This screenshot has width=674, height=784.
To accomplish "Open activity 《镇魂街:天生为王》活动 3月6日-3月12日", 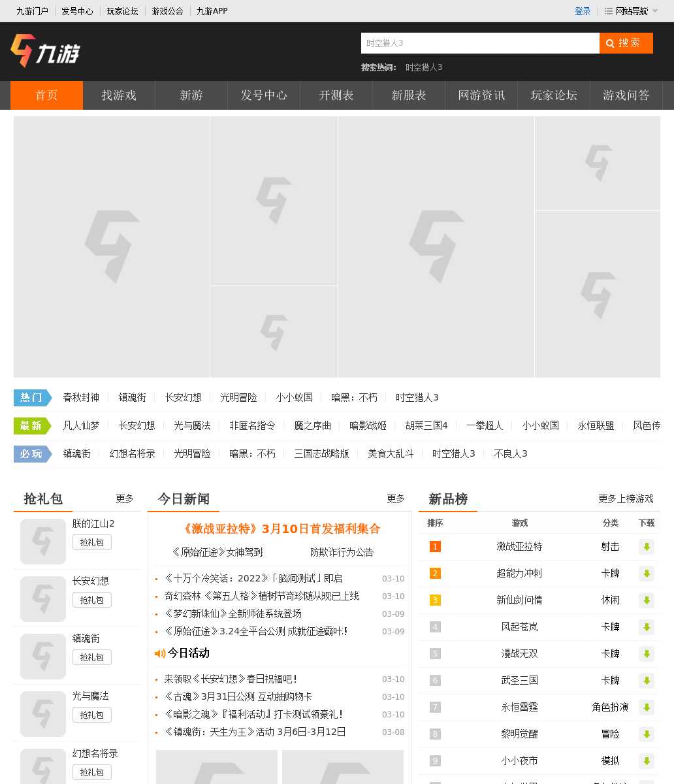I will pos(255,732).
